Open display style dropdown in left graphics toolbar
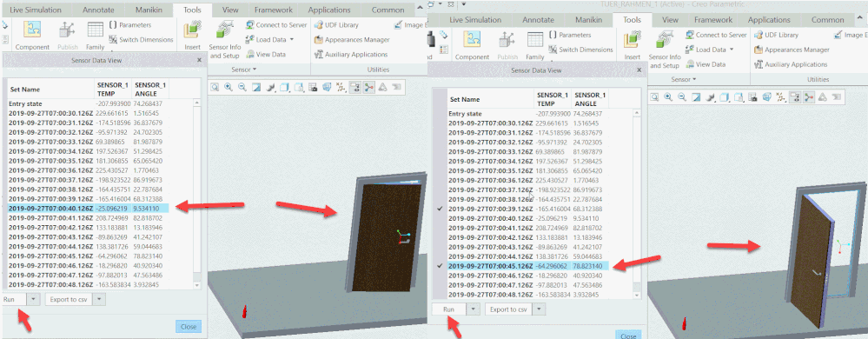Screen dimensions: 868x339 point(285,87)
